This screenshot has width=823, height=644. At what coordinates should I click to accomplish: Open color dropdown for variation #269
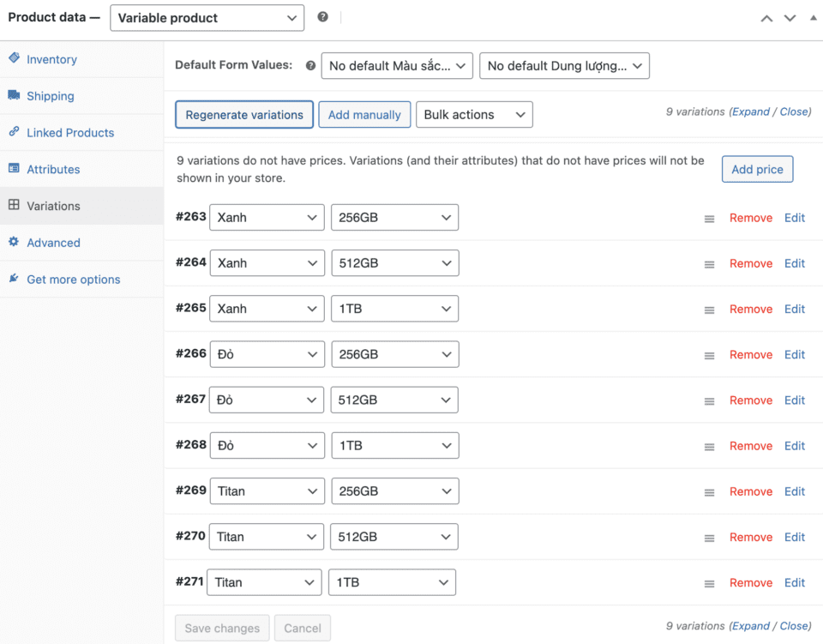267,491
